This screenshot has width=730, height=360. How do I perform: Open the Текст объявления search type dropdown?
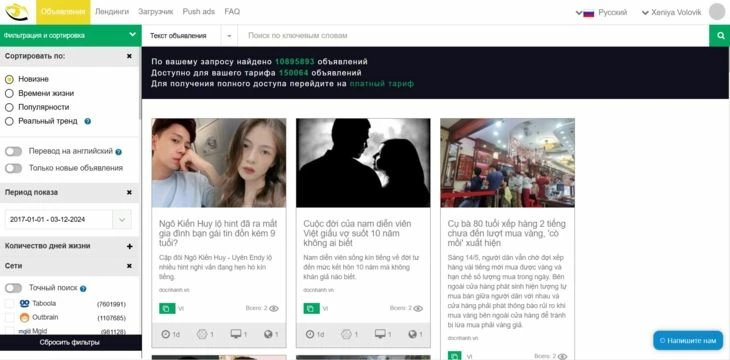(189, 36)
